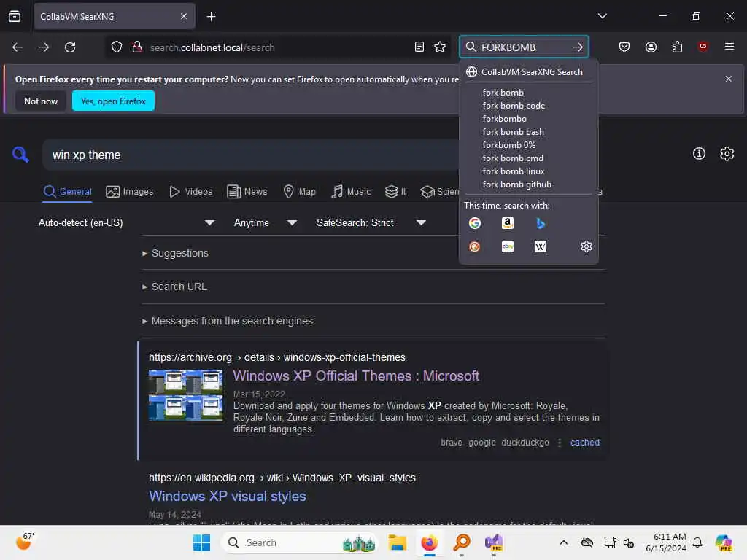Click the taskbar Search box
This screenshot has height=560, width=747.
pos(300,542)
